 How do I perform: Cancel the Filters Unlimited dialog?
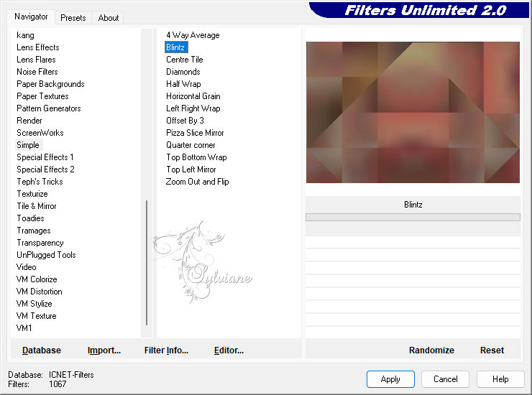[445, 378]
